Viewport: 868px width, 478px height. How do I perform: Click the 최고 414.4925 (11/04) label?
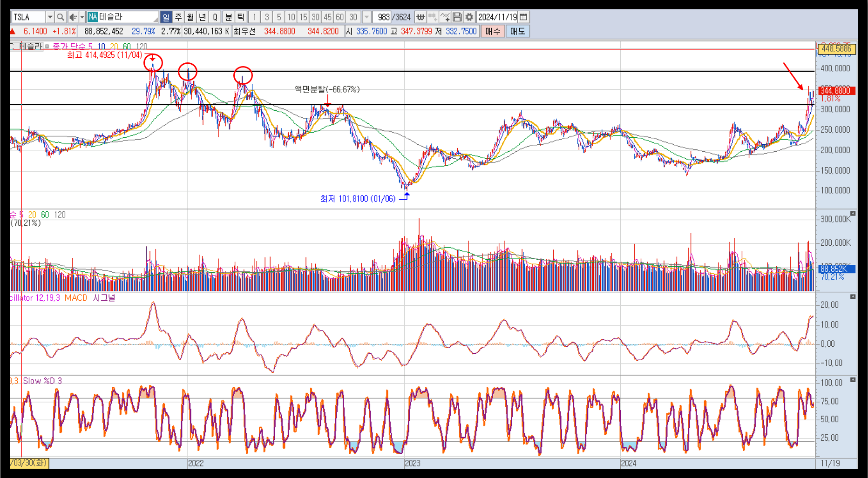[104, 55]
